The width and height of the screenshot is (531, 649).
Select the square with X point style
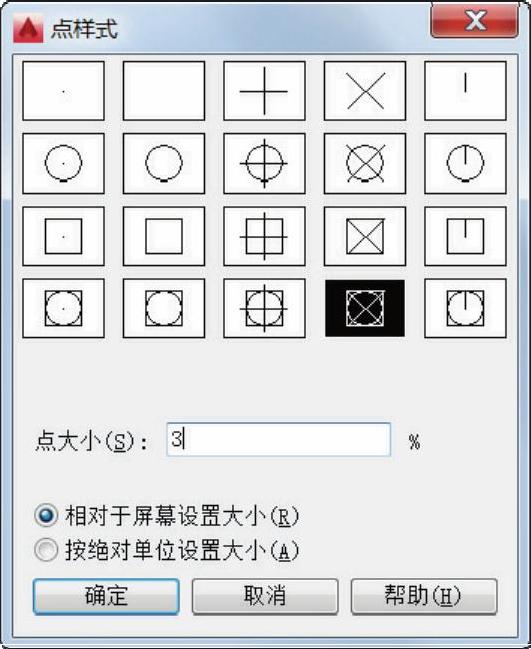tap(365, 236)
